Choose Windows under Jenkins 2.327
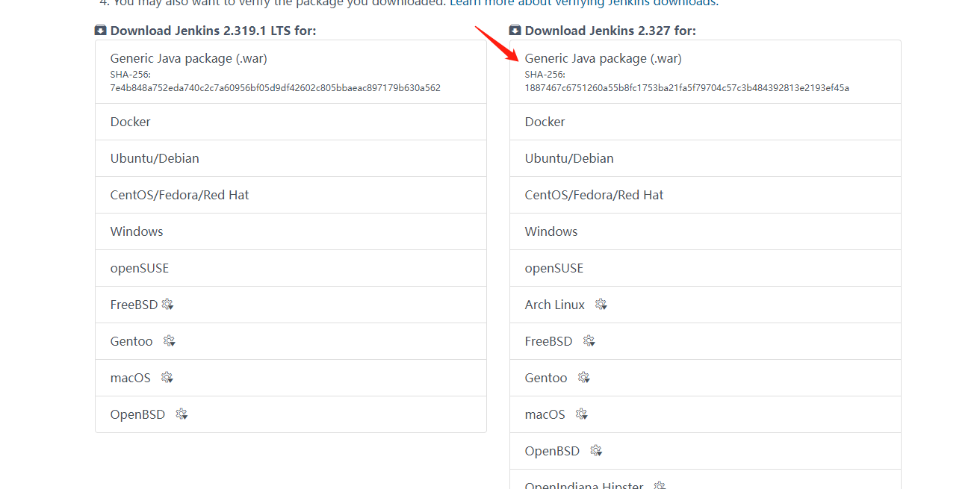 705,231
